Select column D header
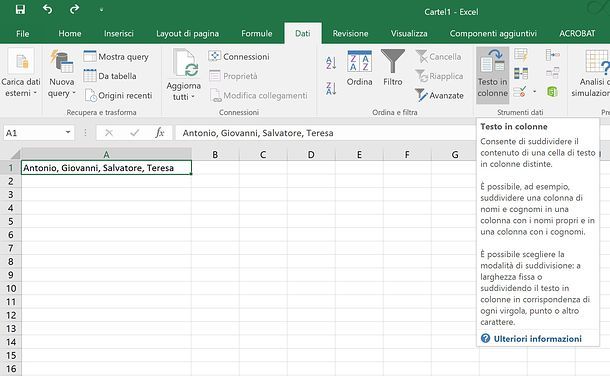This screenshot has height=376, width=610. 311,154
